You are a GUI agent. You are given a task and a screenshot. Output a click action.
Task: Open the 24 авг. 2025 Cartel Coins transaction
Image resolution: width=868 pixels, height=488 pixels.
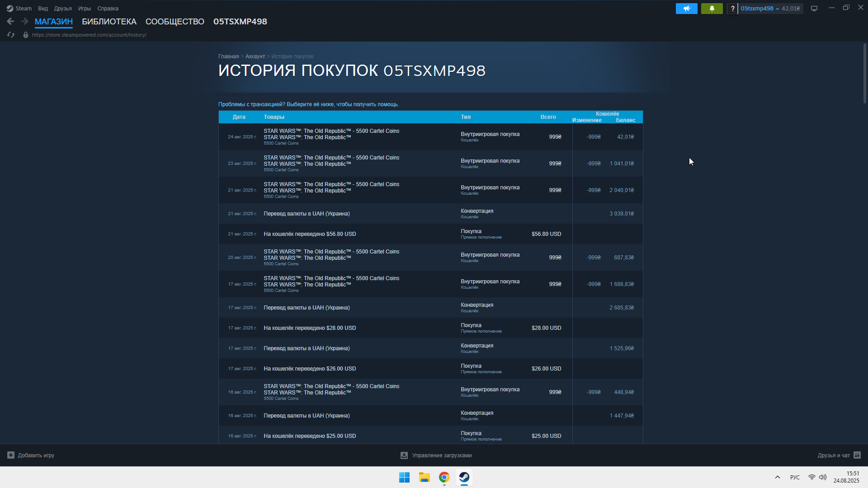[430, 137]
